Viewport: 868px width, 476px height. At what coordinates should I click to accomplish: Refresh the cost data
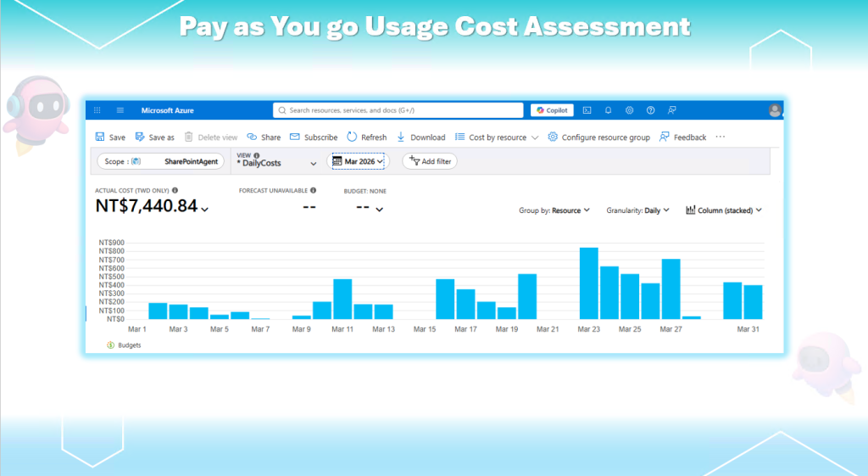366,137
